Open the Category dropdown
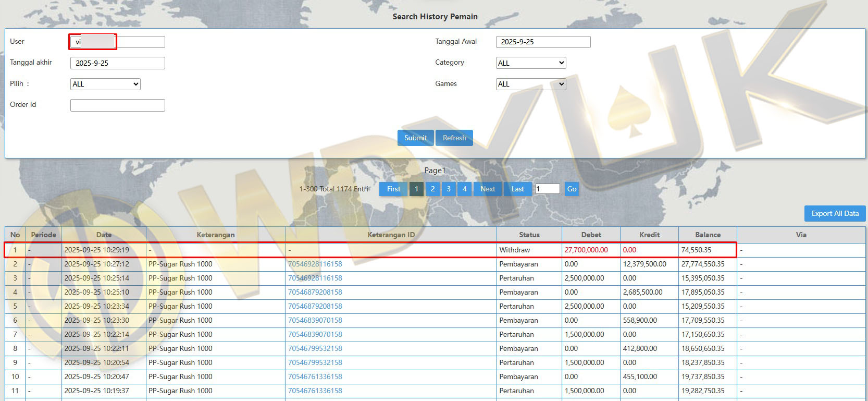 pos(530,63)
